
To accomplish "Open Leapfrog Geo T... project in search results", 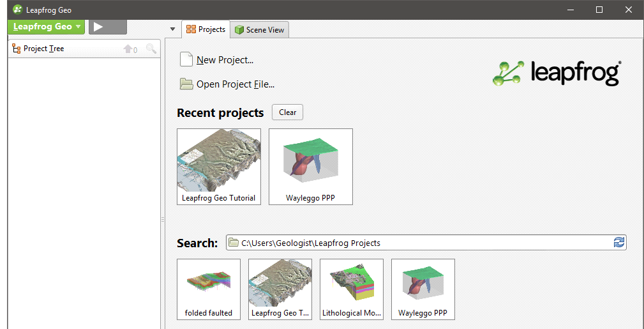I will pos(280,289).
